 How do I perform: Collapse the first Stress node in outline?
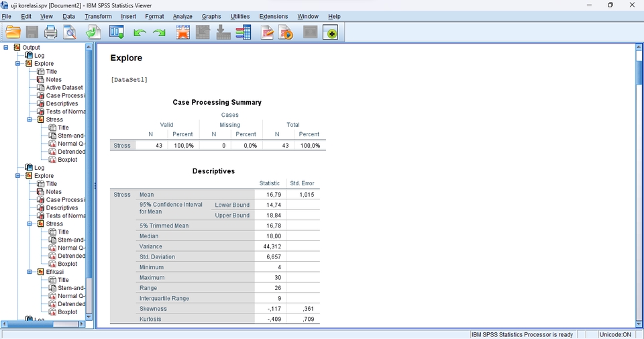(30, 119)
